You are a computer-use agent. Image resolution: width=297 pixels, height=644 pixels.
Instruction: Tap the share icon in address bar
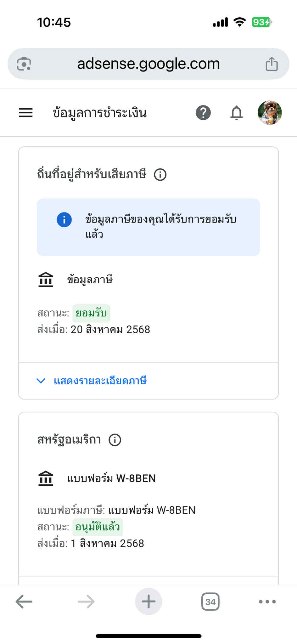[272, 64]
